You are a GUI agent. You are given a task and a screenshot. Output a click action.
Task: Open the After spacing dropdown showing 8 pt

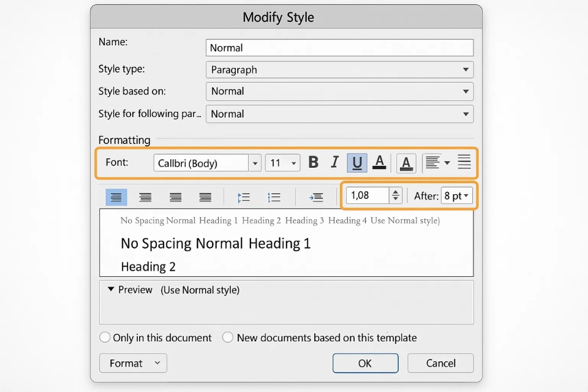click(x=457, y=195)
